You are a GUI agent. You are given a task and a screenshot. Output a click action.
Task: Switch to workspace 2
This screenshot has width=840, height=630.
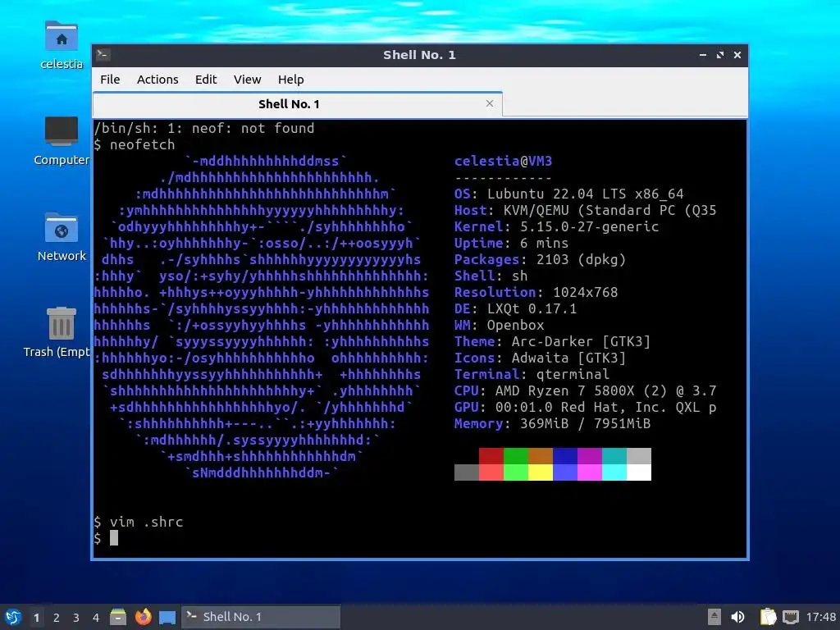pos(57,618)
